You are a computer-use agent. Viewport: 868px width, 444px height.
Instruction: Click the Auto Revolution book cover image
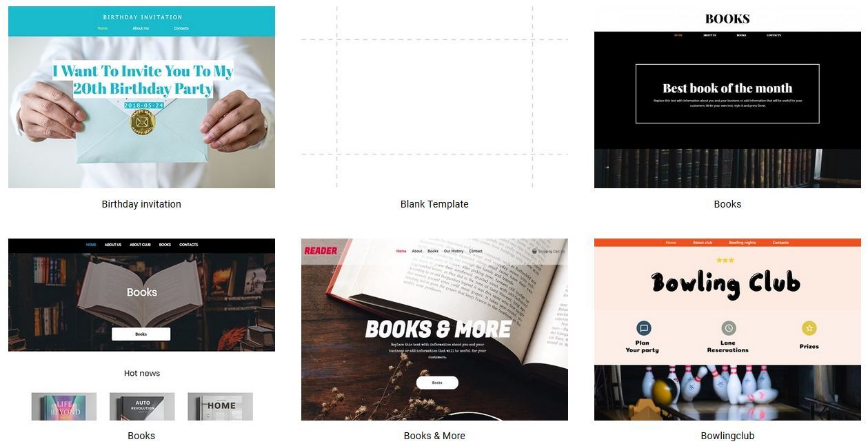click(142, 407)
